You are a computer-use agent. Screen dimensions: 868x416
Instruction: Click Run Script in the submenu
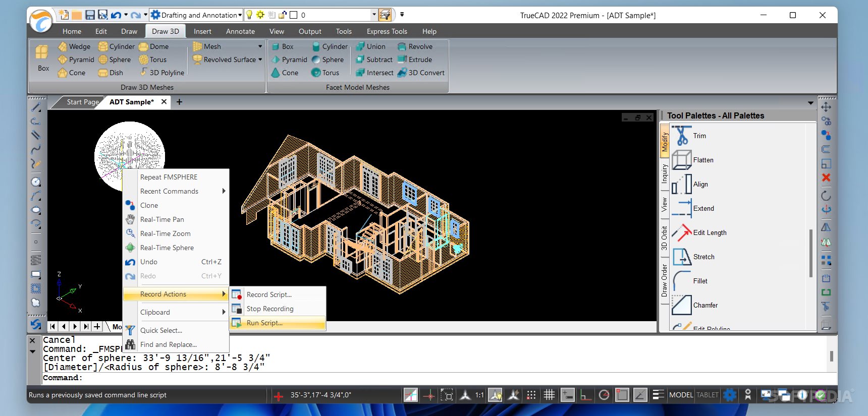pyautogui.click(x=277, y=323)
